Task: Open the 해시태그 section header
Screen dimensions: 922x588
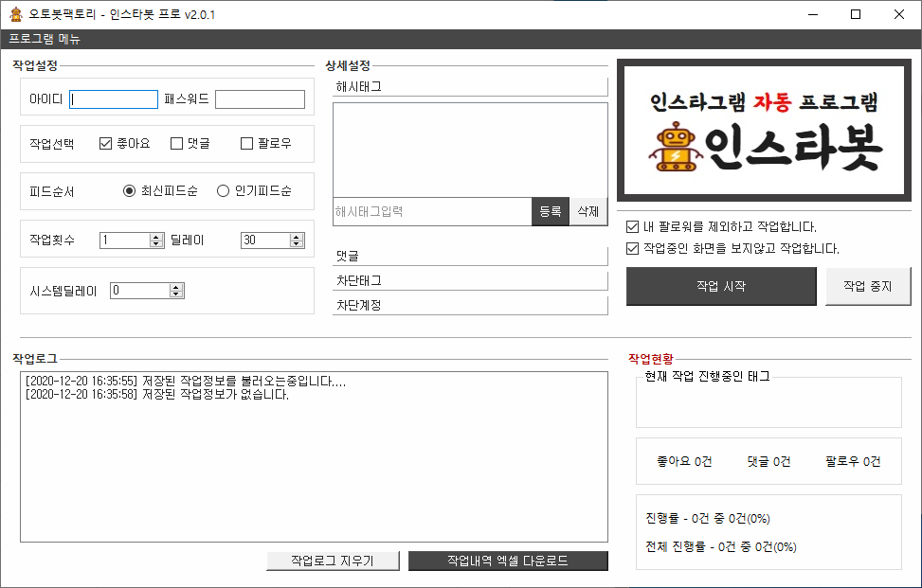Action: pyautogui.click(x=470, y=87)
